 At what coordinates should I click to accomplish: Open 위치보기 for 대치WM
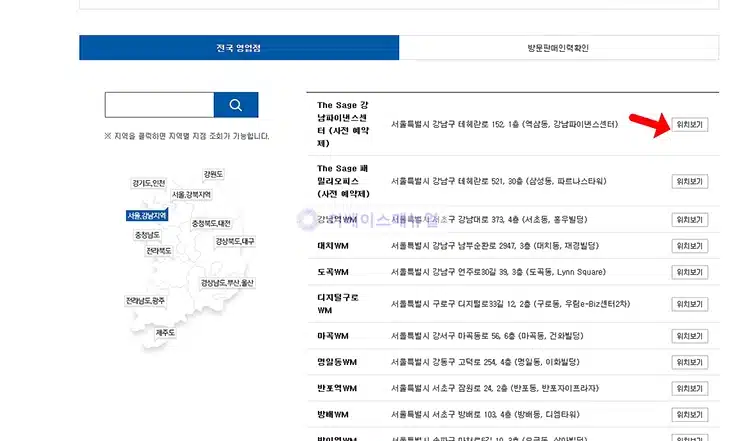689,246
